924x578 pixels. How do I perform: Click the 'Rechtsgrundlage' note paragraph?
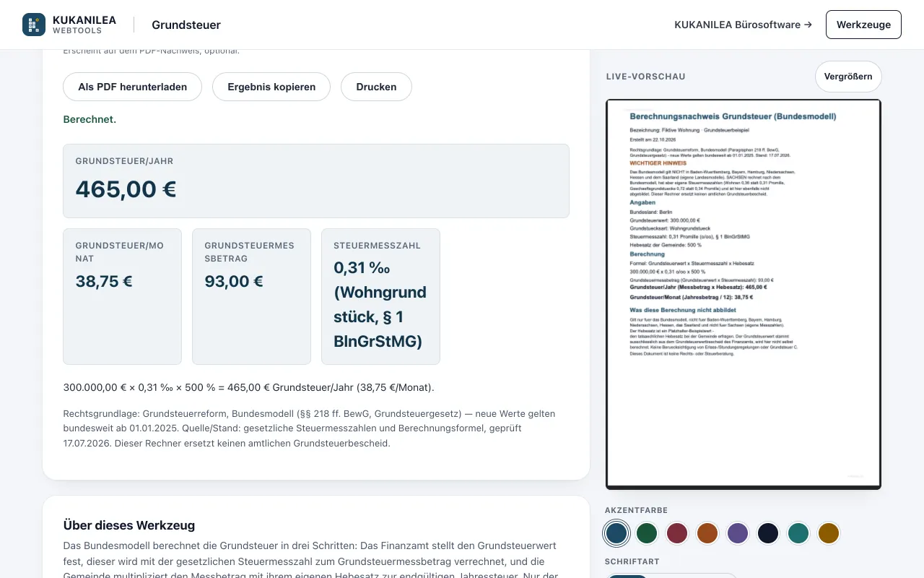(x=310, y=428)
